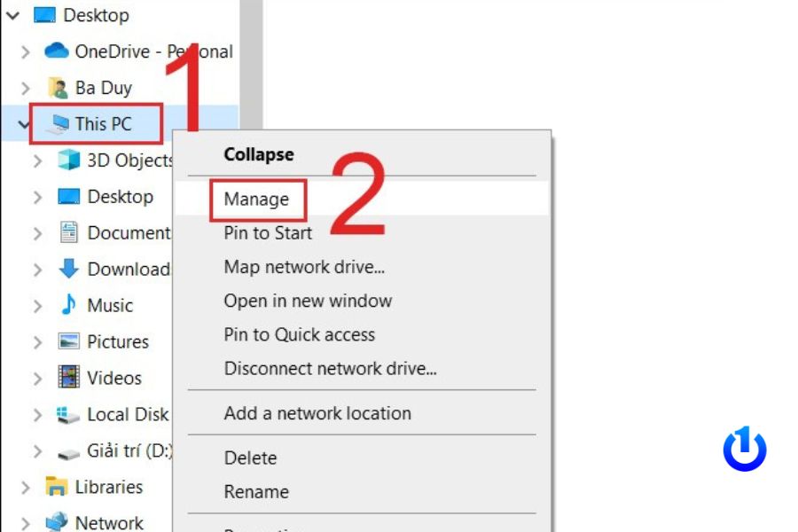Collapse the This PC tree node arrow
The height and width of the screenshot is (532, 798).
point(25,124)
